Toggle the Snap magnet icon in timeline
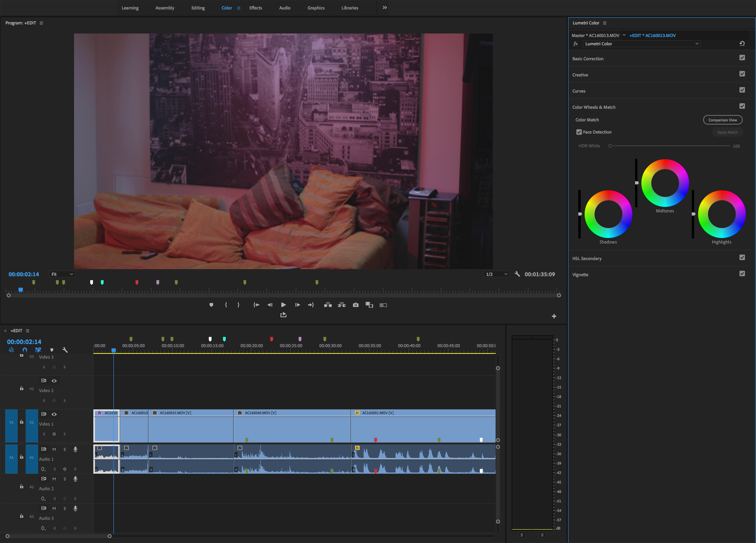This screenshot has width=756, height=543. click(x=25, y=350)
